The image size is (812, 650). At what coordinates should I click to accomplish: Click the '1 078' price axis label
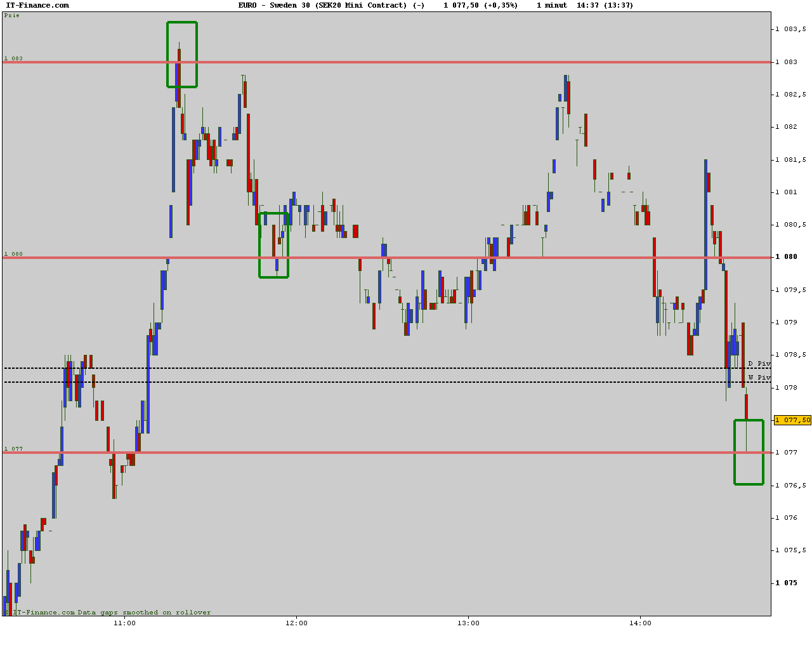pos(787,388)
